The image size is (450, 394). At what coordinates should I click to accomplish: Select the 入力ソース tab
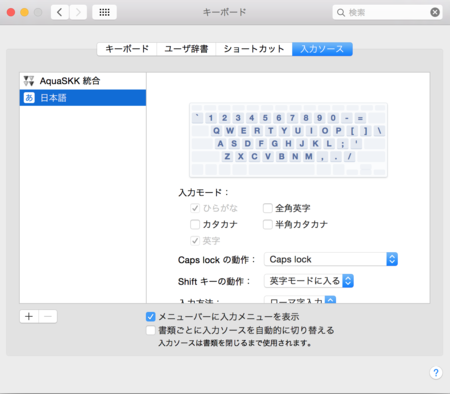click(322, 49)
